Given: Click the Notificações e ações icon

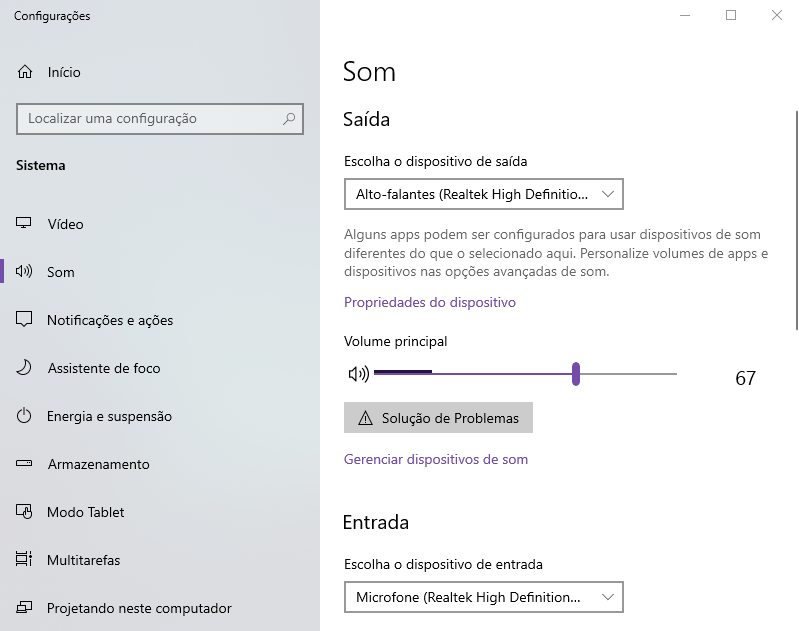Looking at the screenshot, I should point(24,319).
